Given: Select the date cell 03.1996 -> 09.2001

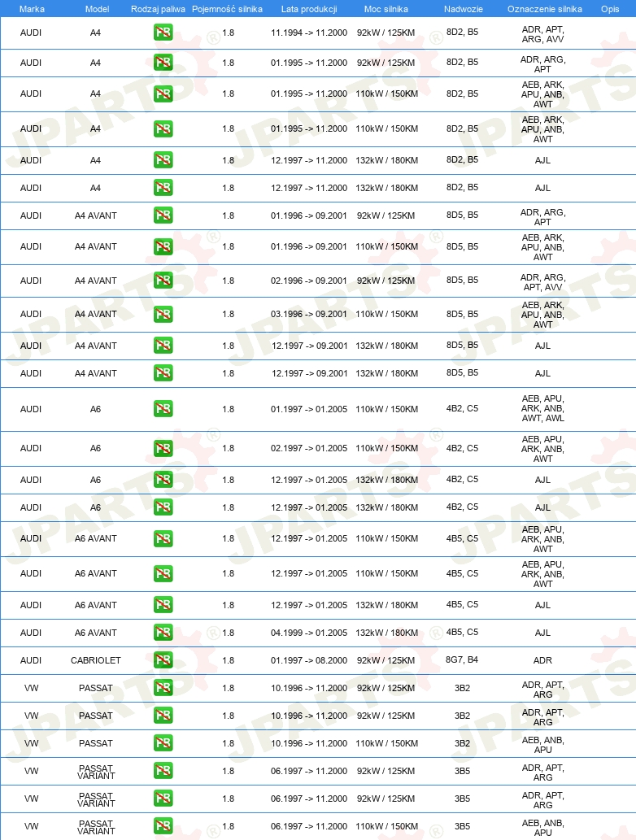Looking at the screenshot, I should 309,314.
